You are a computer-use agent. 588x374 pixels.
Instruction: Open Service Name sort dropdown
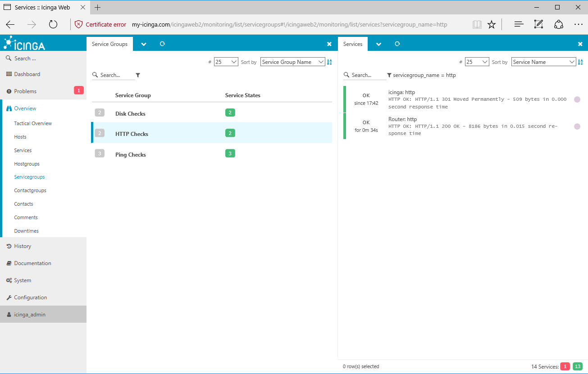click(x=544, y=62)
